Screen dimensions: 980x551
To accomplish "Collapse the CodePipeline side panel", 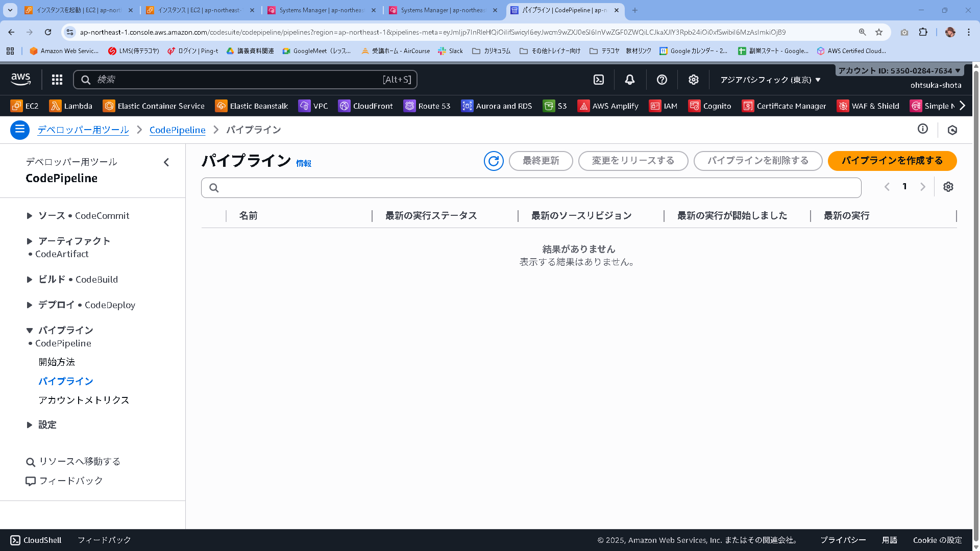I will (x=166, y=162).
